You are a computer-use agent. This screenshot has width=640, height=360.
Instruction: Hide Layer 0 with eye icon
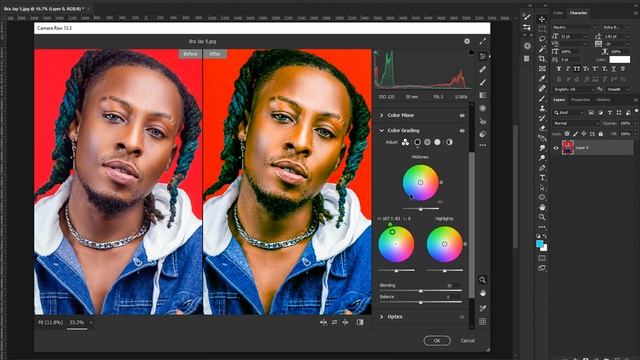[556, 148]
